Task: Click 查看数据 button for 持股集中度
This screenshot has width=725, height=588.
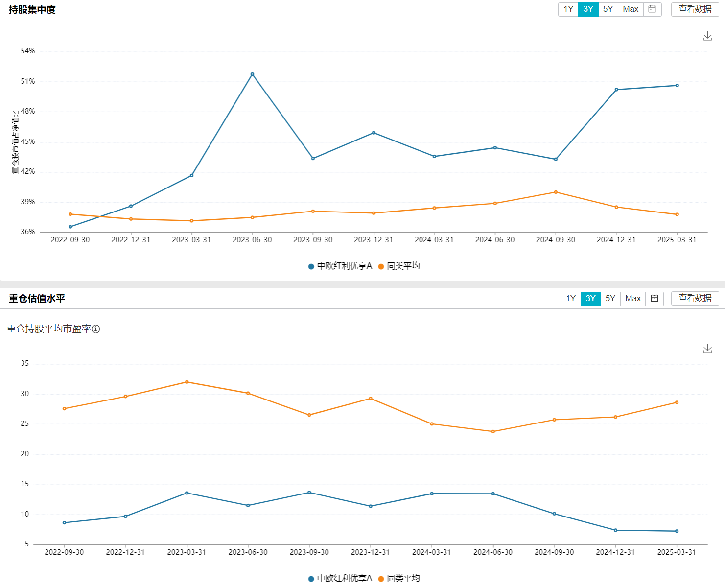Action: (x=695, y=9)
